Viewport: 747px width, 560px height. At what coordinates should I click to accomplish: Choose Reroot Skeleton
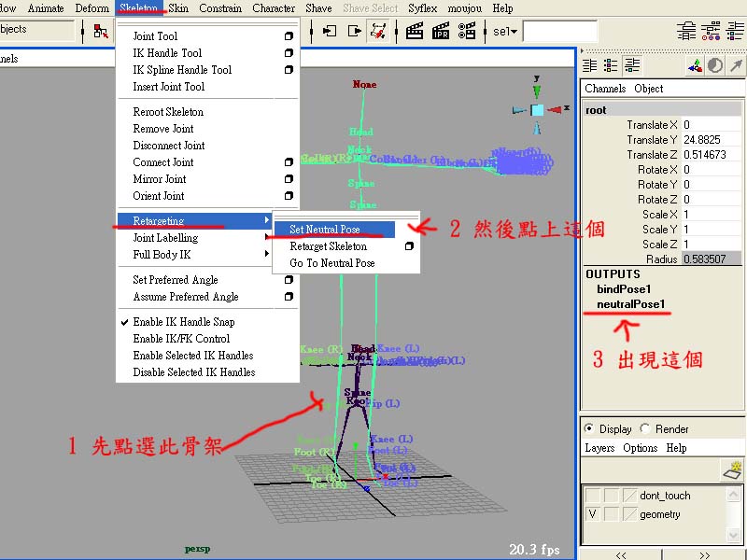click(168, 112)
